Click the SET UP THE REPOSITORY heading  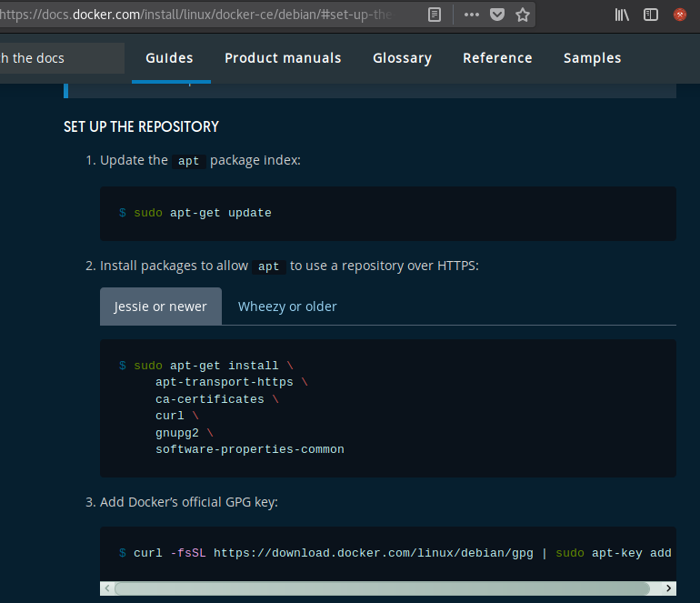(141, 126)
